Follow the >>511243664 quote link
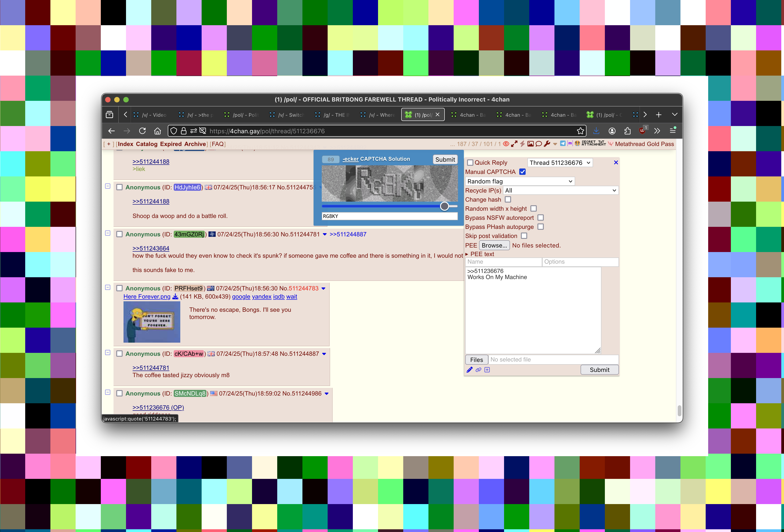Image resolution: width=784 pixels, height=532 pixels. tap(151, 248)
